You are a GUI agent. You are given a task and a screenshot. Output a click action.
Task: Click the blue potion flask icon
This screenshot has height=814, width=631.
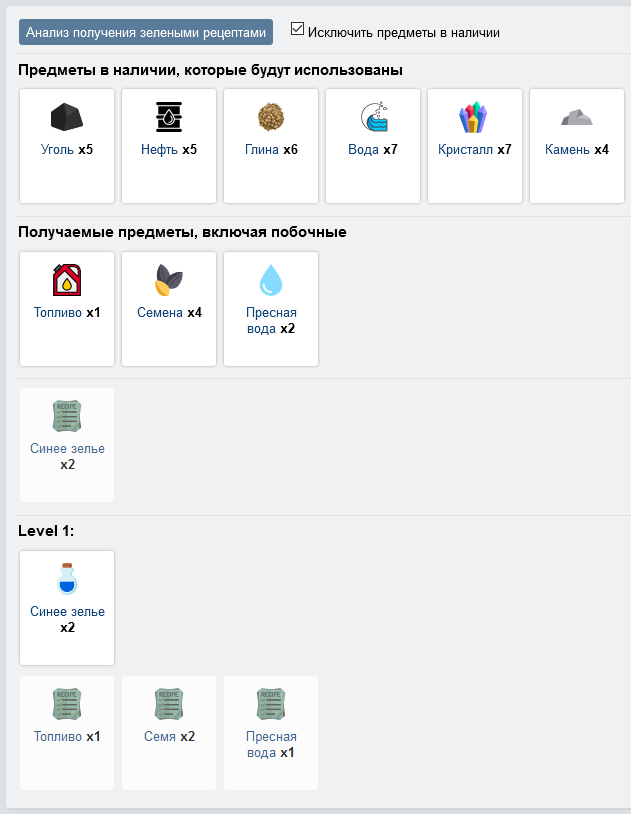tap(67, 578)
